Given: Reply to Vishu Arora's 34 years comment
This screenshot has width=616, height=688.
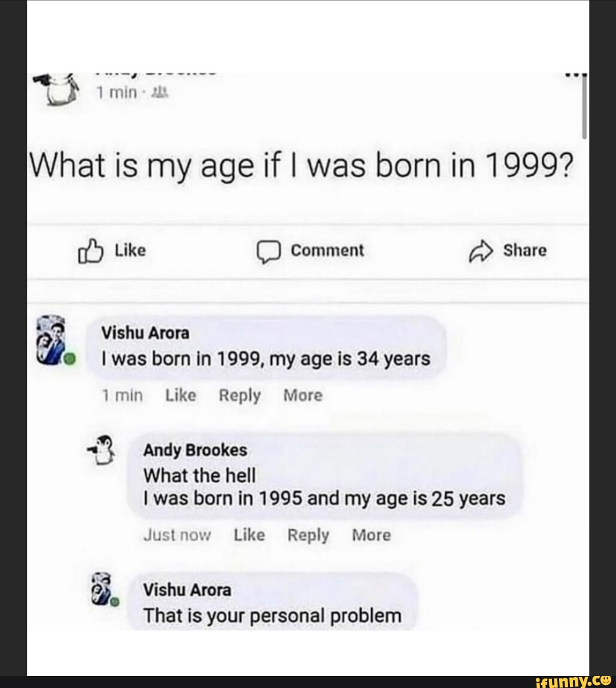Looking at the screenshot, I should [x=239, y=396].
